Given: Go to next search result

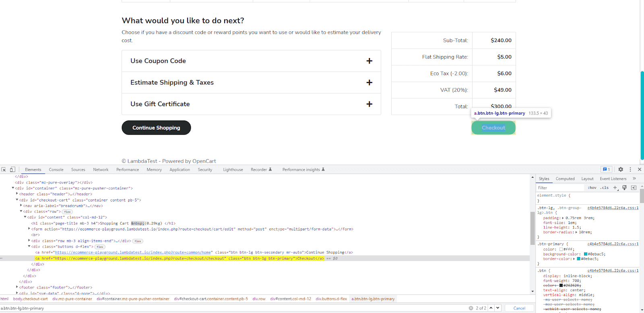Looking at the screenshot, I should coord(498,308).
